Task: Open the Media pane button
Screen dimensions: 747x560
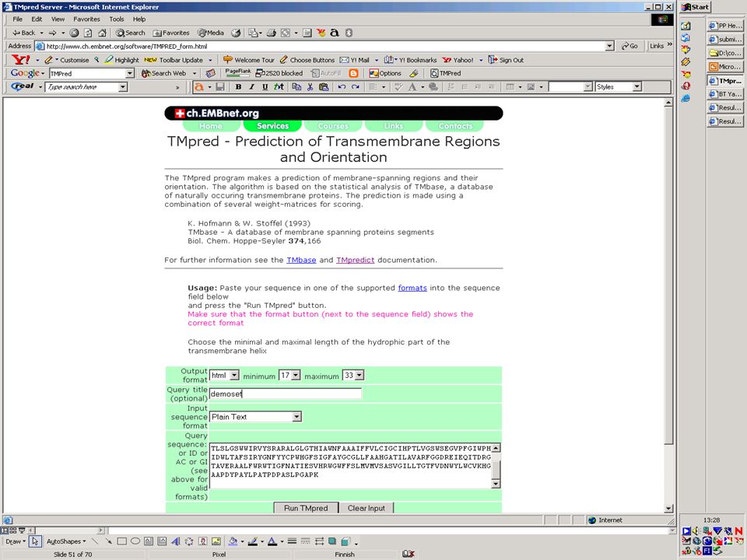Action: tap(211, 33)
